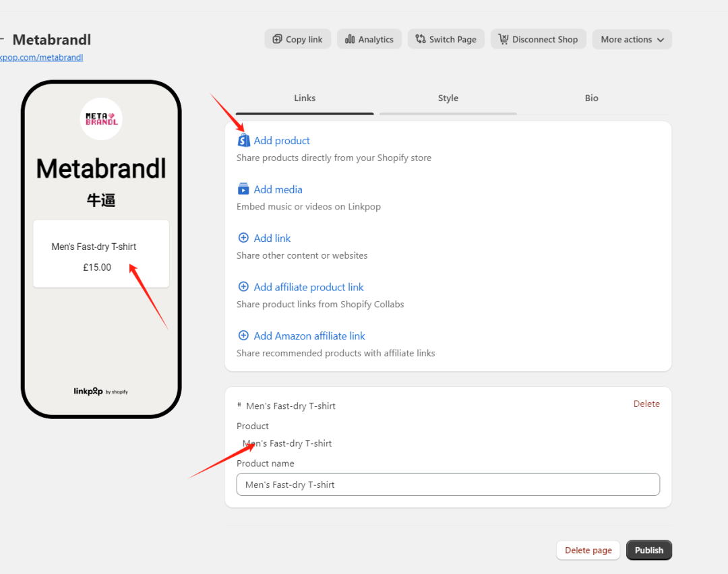728x574 pixels.
Task: Click 'Embed music or videos on Linkpop' text
Action: point(309,206)
